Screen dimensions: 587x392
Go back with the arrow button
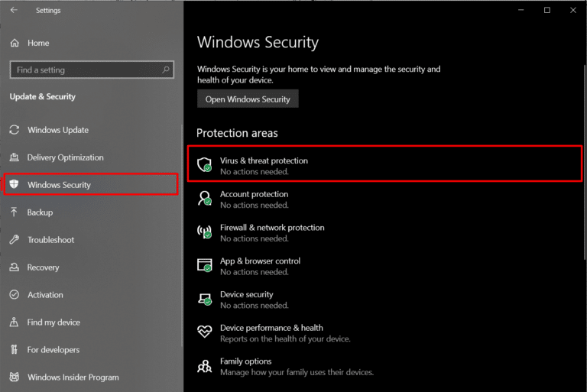coord(15,11)
